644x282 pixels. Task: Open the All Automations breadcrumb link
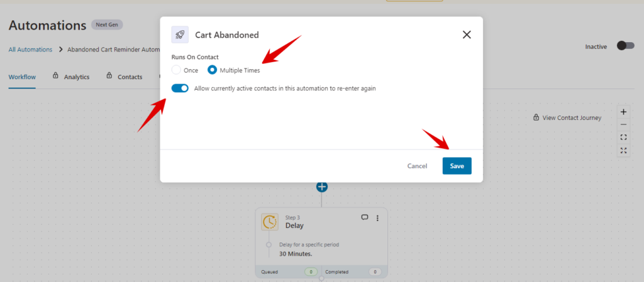30,49
